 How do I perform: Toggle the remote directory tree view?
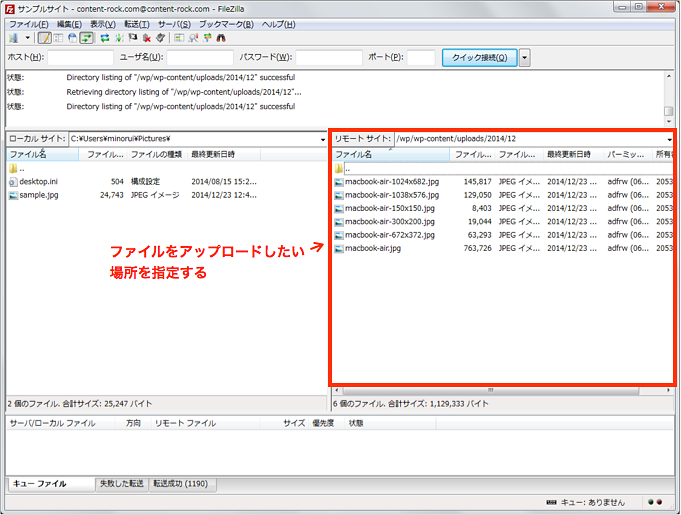click(x=73, y=38)
